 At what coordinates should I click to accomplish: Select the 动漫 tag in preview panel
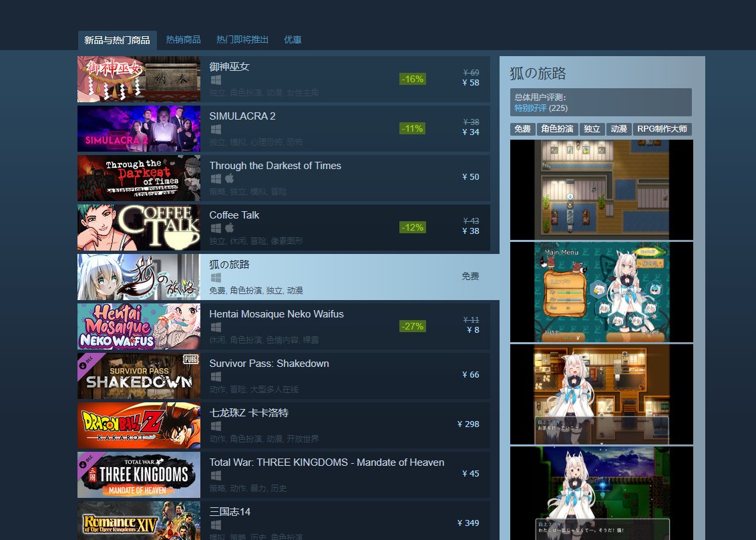tap(618, 129)
